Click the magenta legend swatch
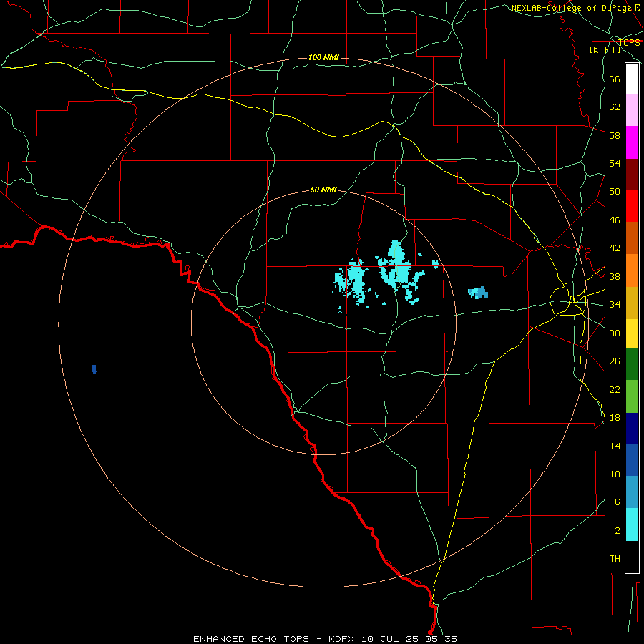Image resolution: width=644 pixels, height=644 pixels. pyautogui.click(x=632, y=142)
